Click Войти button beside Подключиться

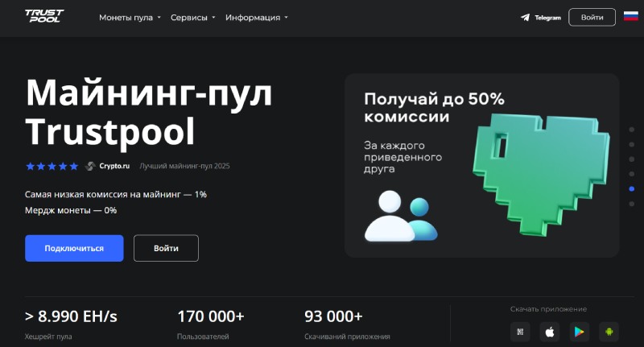[166, 248]
